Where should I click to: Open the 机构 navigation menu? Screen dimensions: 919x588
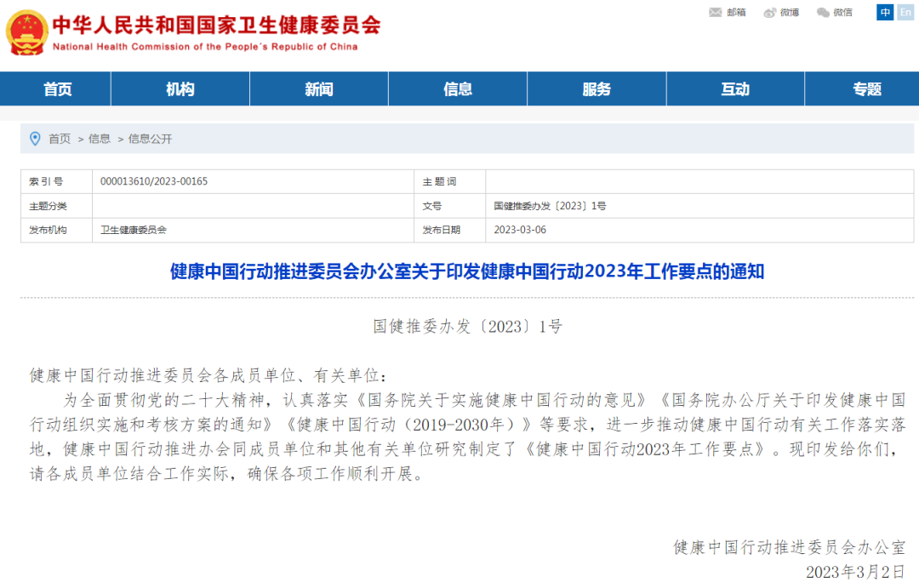point(180,89)
